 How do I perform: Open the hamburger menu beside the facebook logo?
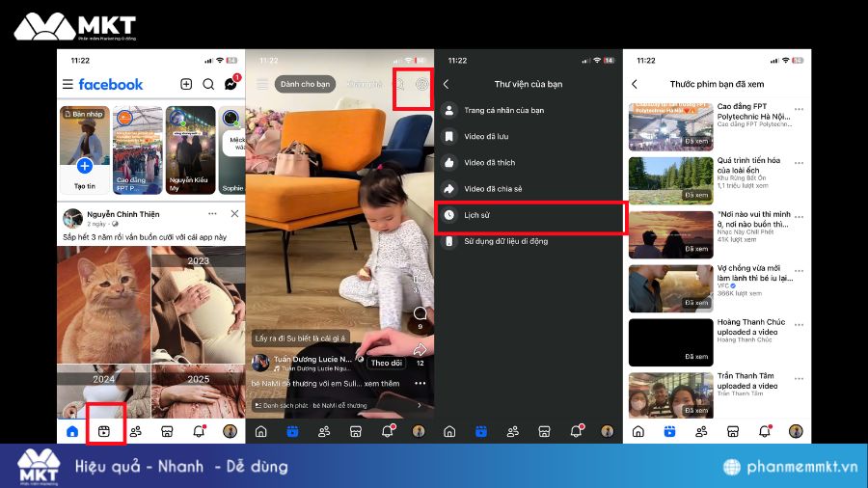tap(68, 84)
